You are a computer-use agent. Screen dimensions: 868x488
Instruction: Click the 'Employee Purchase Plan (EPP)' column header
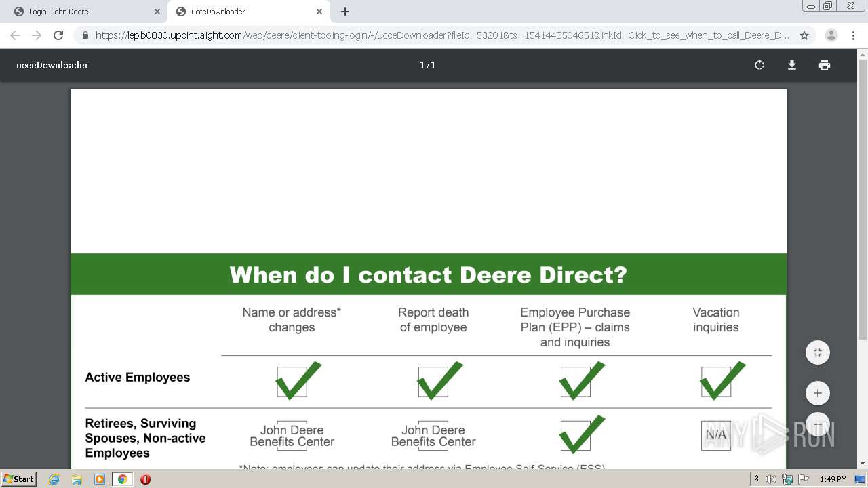(575, 327)
